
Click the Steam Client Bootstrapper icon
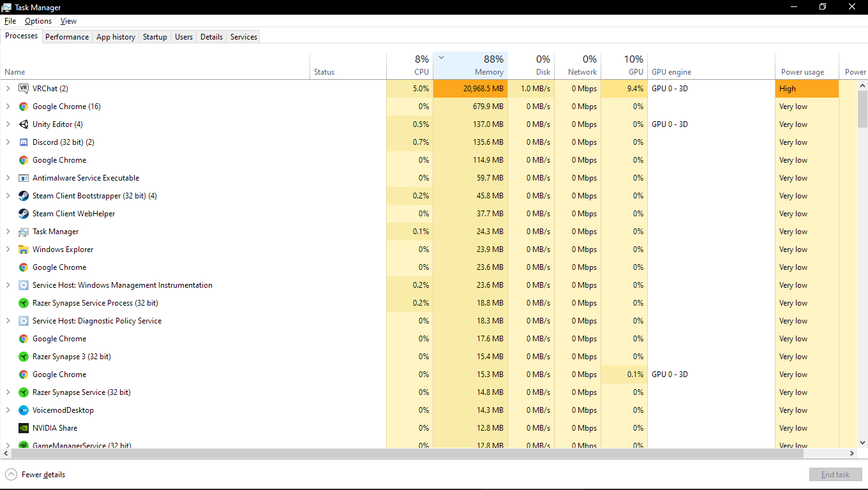[24, 196]
